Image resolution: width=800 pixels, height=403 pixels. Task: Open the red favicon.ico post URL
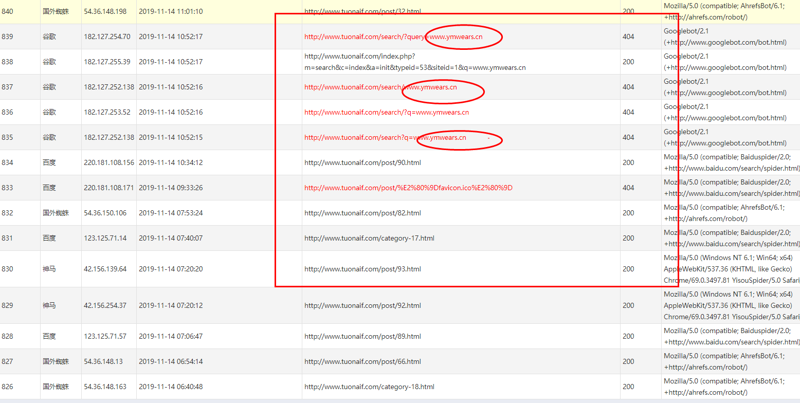coord(409,188)
